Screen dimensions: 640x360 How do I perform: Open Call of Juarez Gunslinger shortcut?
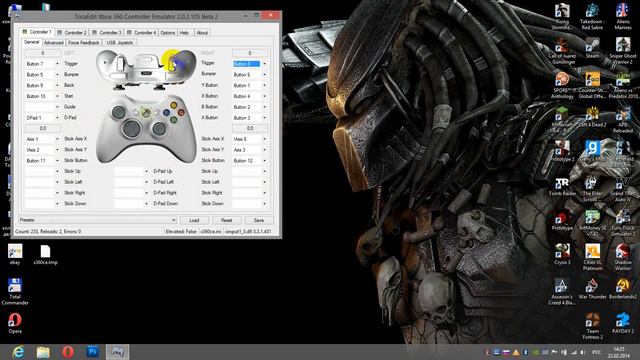(562, 51)
